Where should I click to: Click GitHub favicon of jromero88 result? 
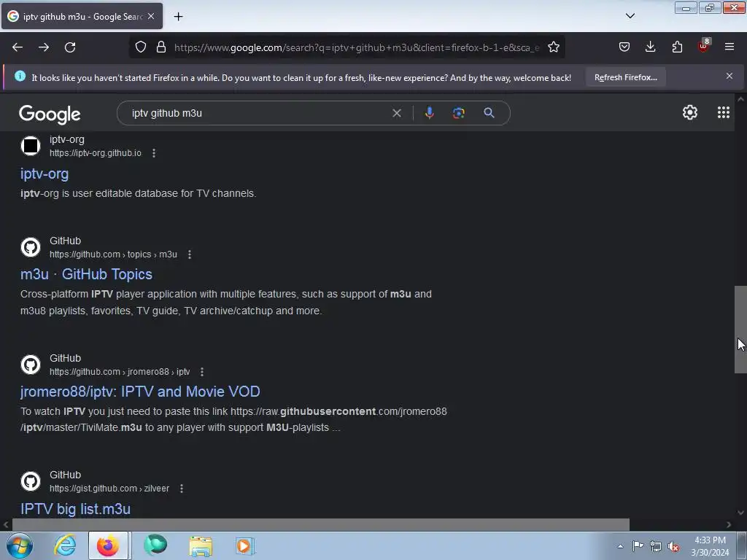[x=31, y=365]
